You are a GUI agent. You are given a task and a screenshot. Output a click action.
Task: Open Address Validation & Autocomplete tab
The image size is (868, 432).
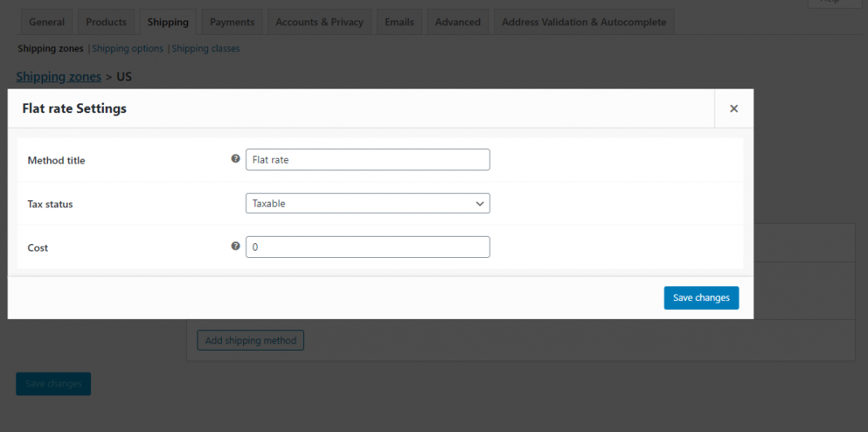click(584, 22)
